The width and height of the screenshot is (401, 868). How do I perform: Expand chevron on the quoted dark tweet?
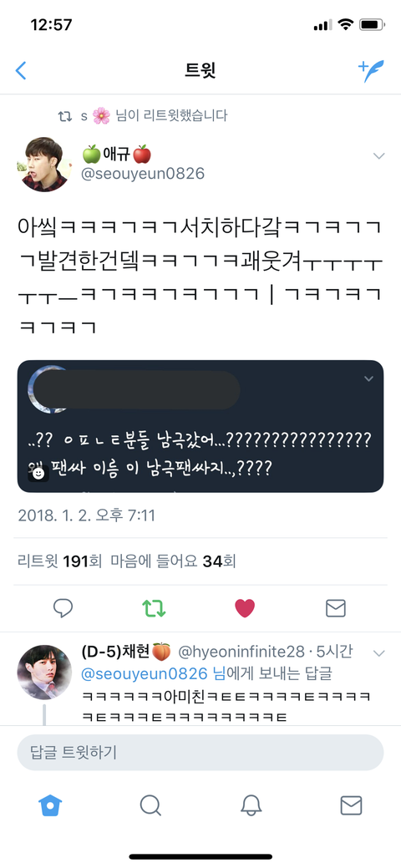pos(368,378)
